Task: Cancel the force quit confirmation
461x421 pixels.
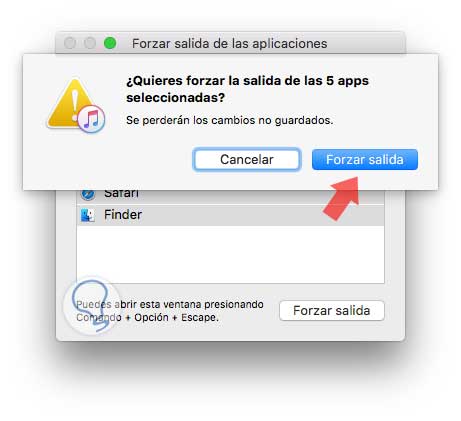Action: pos(247,159)
